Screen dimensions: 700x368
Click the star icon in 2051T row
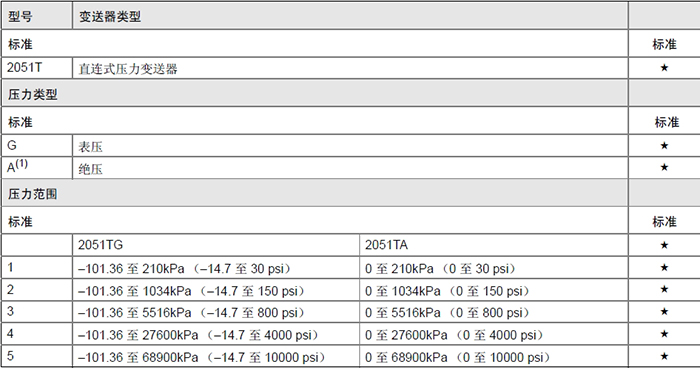[664, 68]
